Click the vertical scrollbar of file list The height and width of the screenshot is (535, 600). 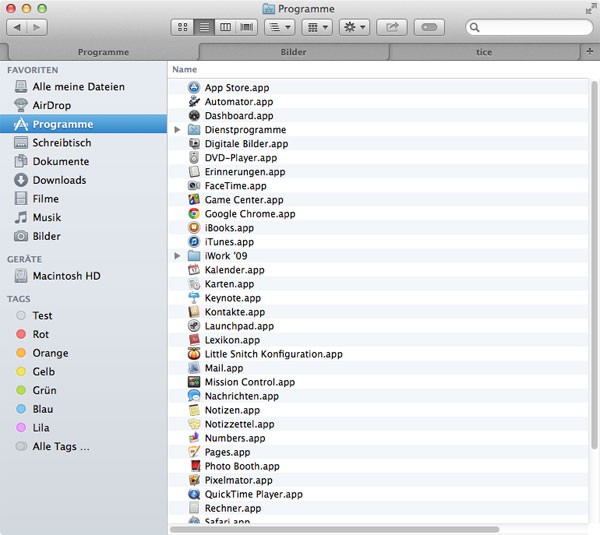coord(594,265)
